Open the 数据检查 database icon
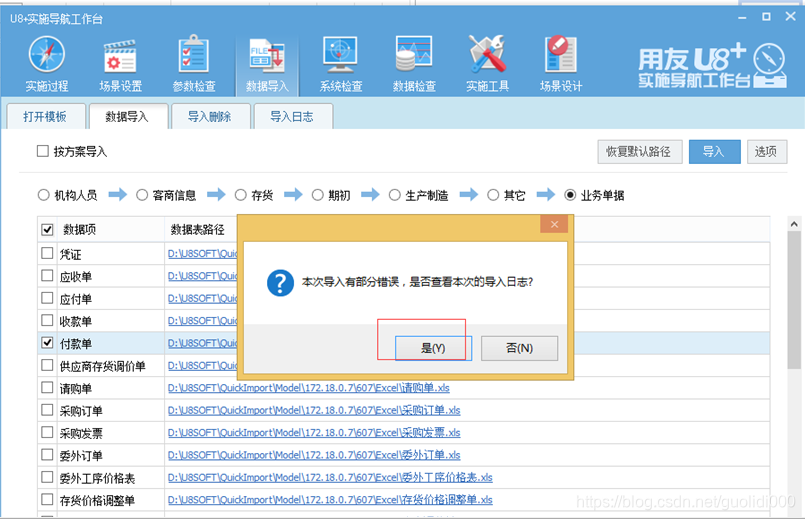The height and width of the screenshot is (520, 805). coord(414,54)
